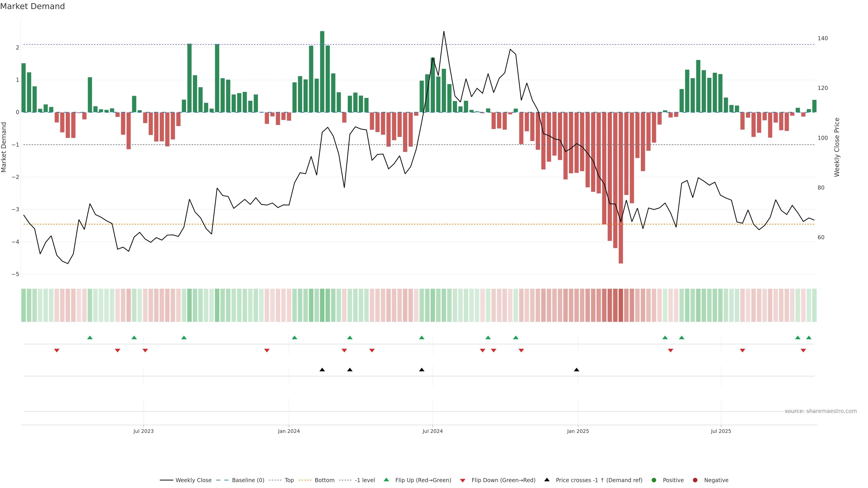The height and width of the screenshot is (488, 868).
Task: Click the Jan 2024 axis label
Action: [289, 431]
